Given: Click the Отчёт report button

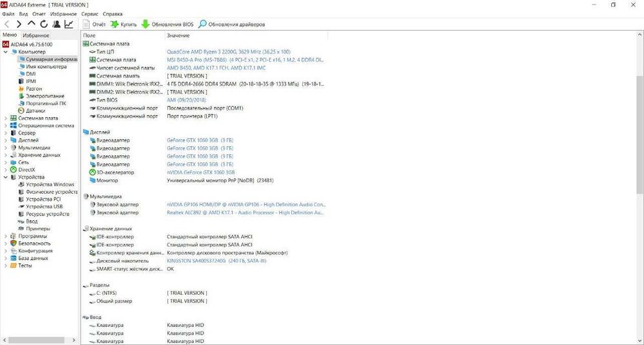Looking at the screenshot, I should coord(95,24).
